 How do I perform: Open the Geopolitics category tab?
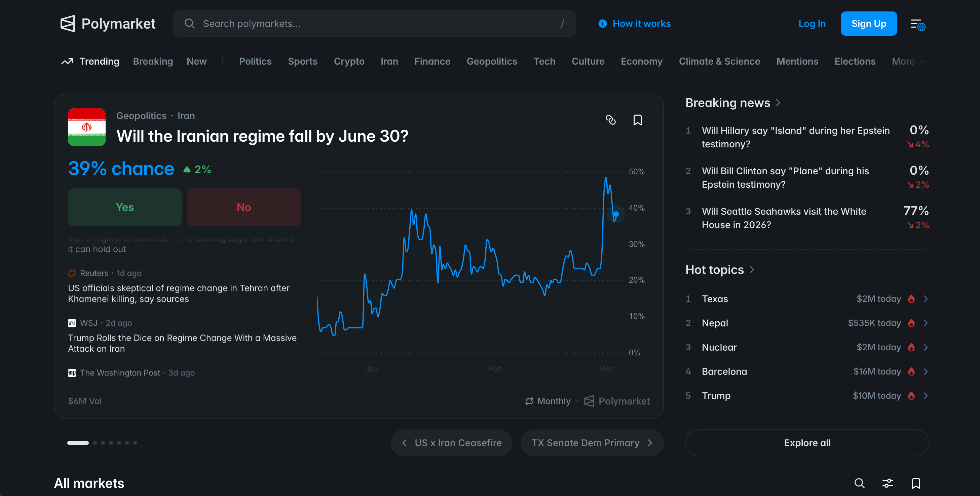pyautogui.click(x=492, y=61)
